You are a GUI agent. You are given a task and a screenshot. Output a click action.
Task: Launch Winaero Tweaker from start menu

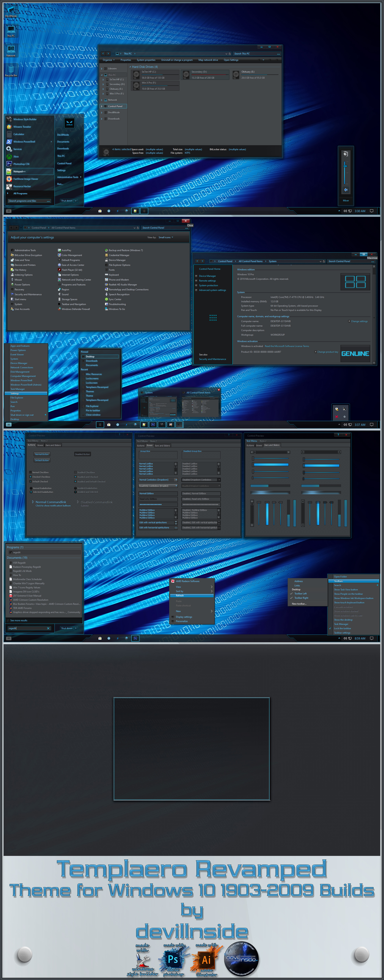29,127
